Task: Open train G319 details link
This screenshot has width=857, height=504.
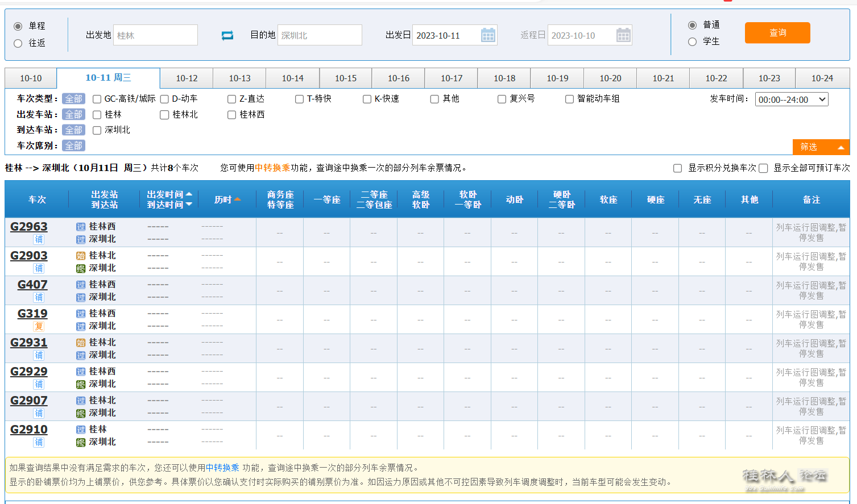Action: 32,314
